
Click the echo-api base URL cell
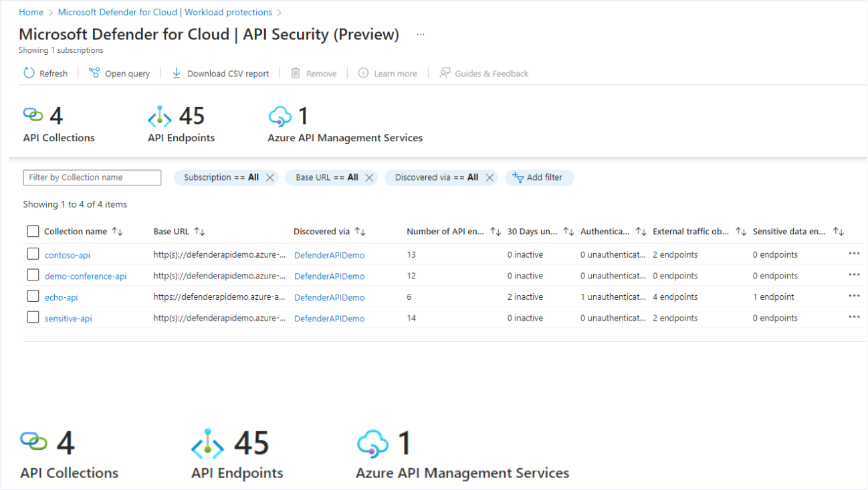coord(219,297)
